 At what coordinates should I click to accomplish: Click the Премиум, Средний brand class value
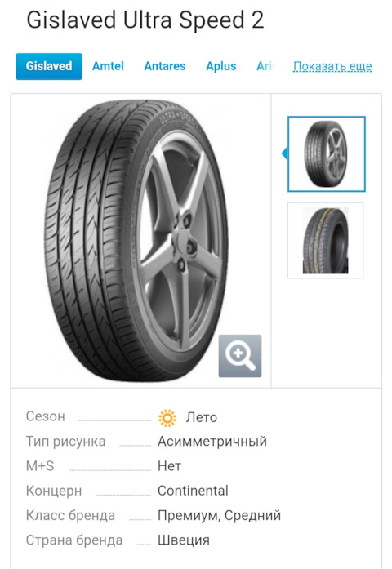pyautogui.click(x=219, y=515)
